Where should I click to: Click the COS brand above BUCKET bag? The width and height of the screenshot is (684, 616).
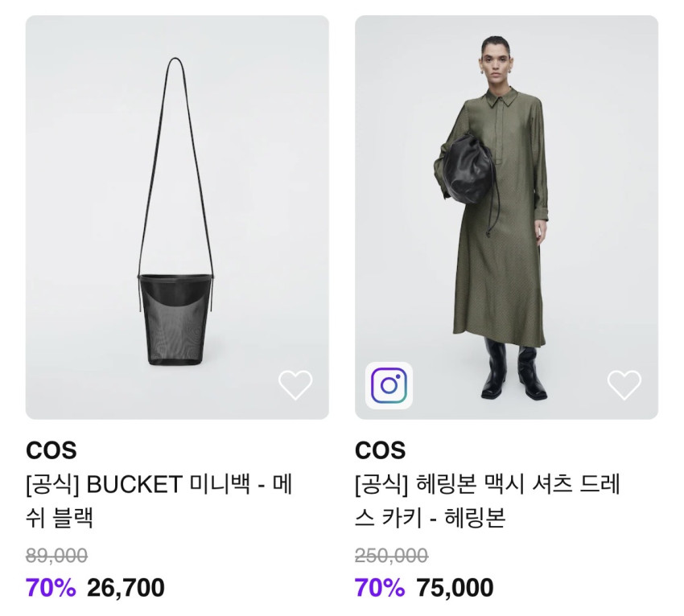(x=52, y=450)
